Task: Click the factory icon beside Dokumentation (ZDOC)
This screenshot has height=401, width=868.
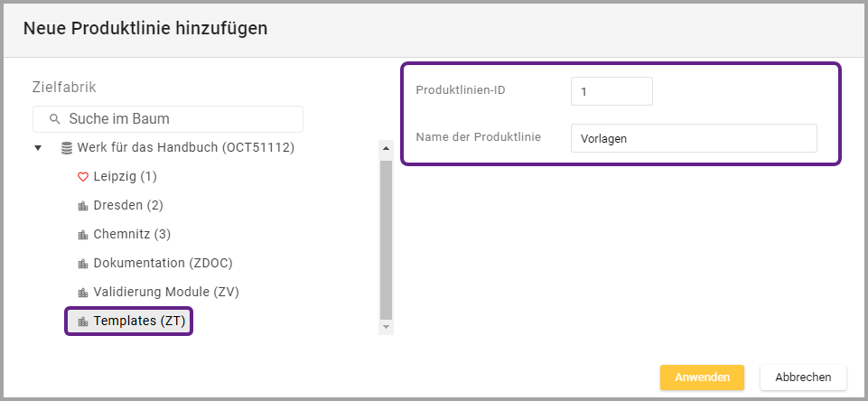Action: point(83,264)
